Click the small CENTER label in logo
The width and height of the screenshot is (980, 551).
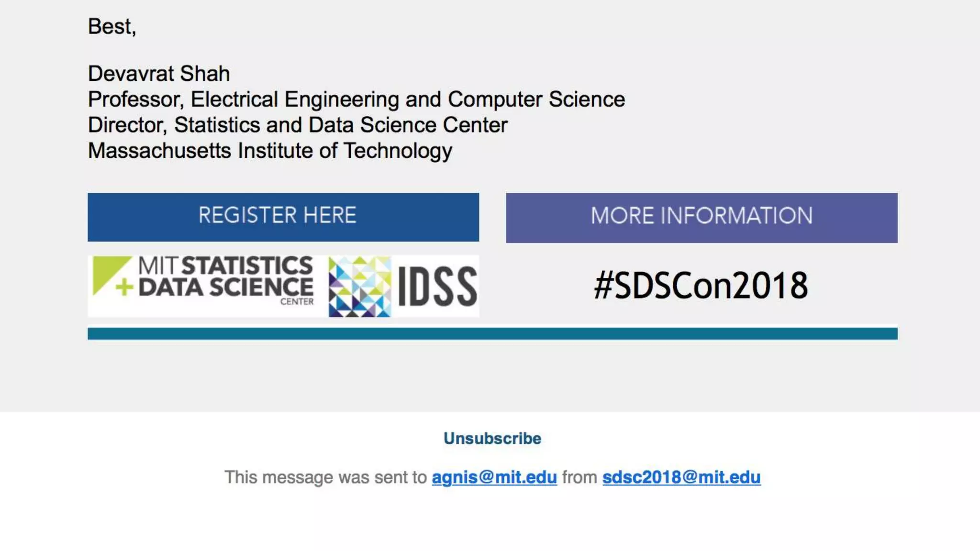click(x=297, y=302)
